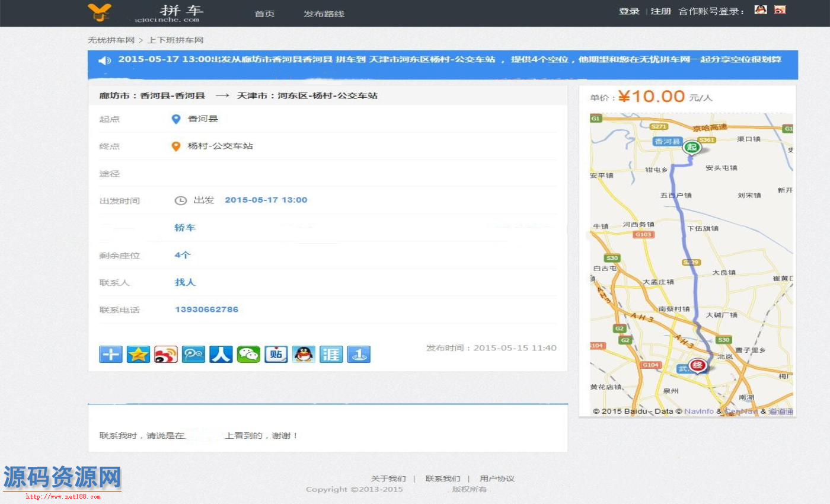
Task: Click the 合作账号登录 label in the header
Action: click(711, 11)
